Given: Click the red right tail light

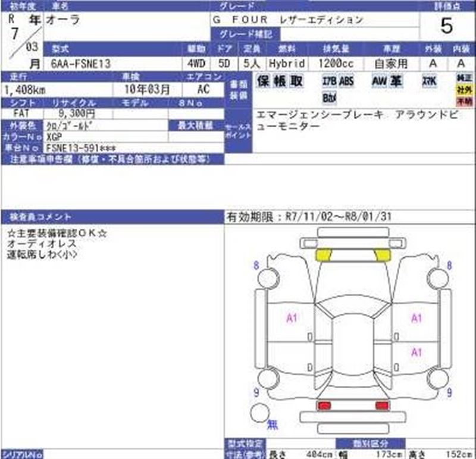Looking at the screenshot, I should pyautogui.click(x=382, y=405).
